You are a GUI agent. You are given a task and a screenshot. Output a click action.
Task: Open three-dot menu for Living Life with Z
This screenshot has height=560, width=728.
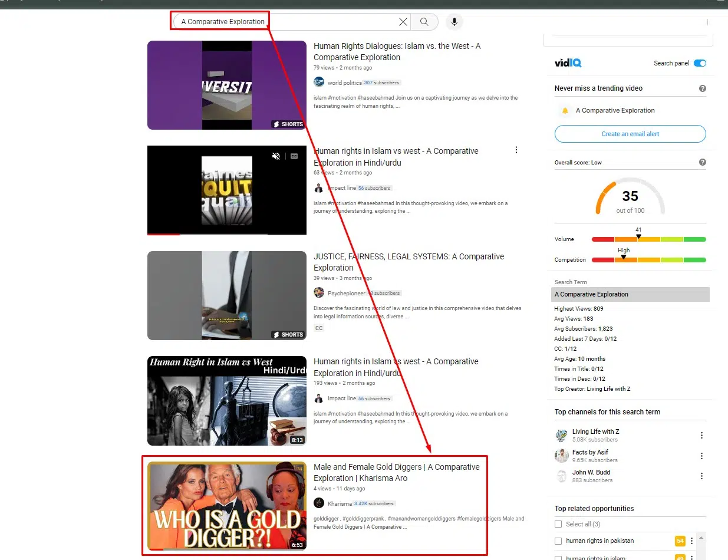coord(701,436)
